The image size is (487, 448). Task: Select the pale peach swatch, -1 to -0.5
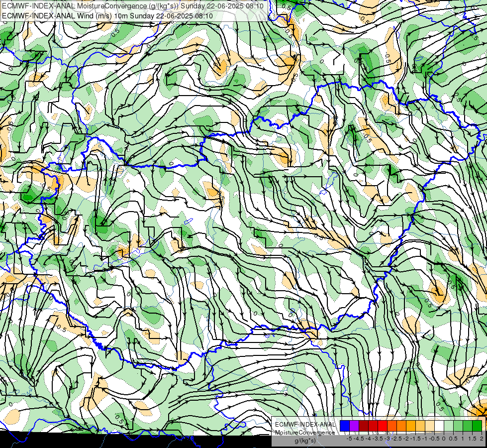430,426
